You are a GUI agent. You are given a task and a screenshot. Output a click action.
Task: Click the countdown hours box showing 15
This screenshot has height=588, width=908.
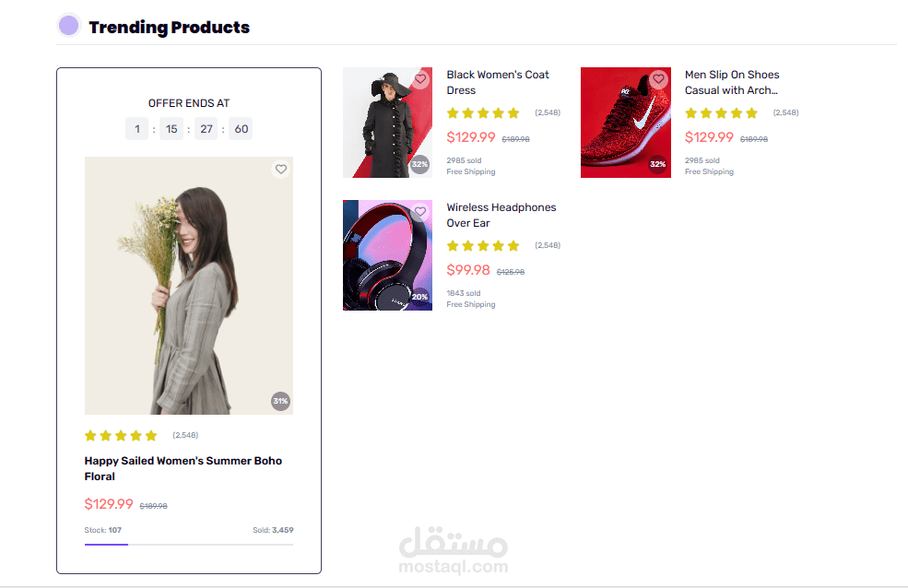point(171,129)
